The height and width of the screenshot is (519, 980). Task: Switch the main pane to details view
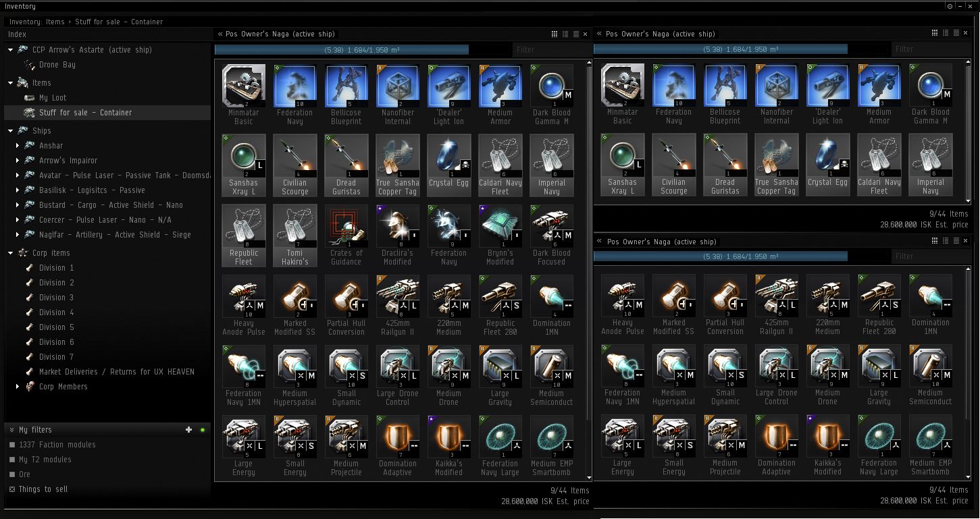click(565, 34)
